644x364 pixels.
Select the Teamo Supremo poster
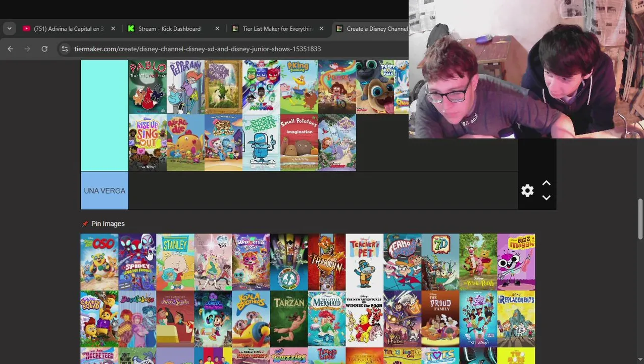(403, 262)
